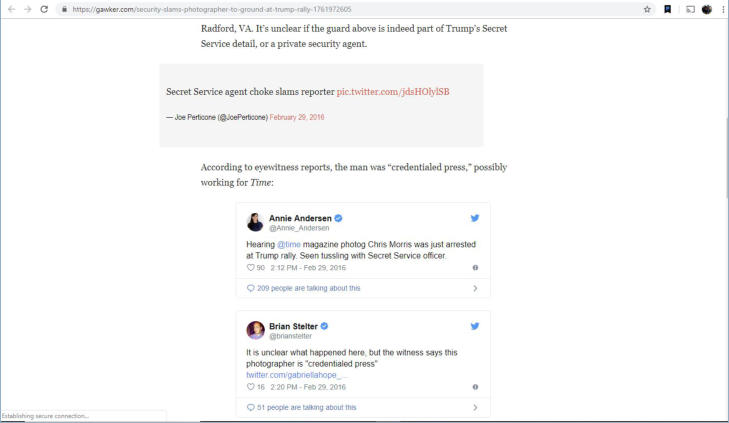Bookmark this page with the star icon
The image size is (729, 423).
[648, 9]
